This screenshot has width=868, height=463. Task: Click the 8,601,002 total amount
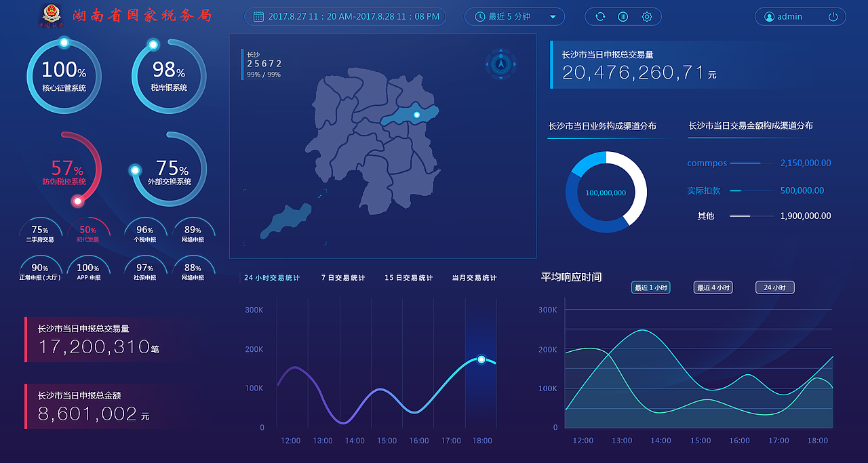pos(88,414)
